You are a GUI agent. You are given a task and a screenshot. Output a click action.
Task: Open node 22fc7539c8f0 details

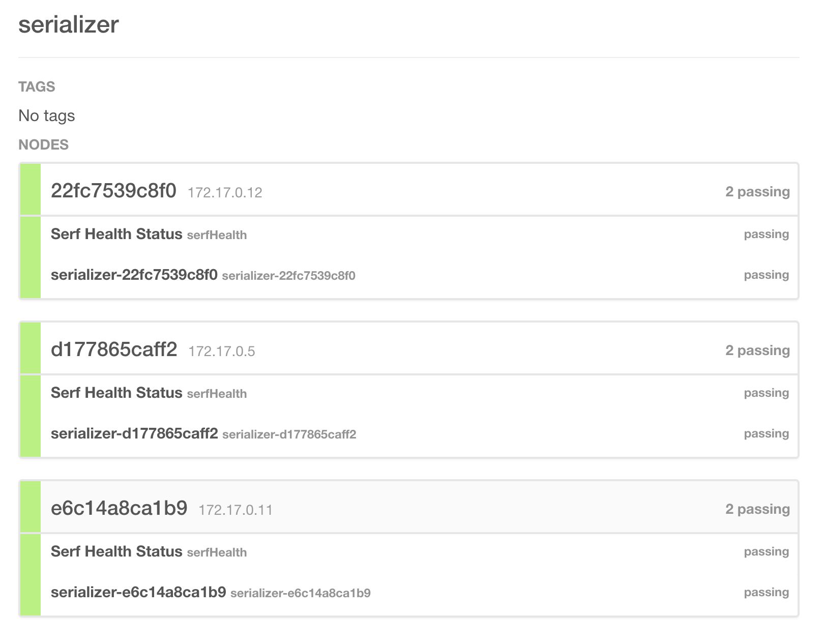[x=114, y=191]
